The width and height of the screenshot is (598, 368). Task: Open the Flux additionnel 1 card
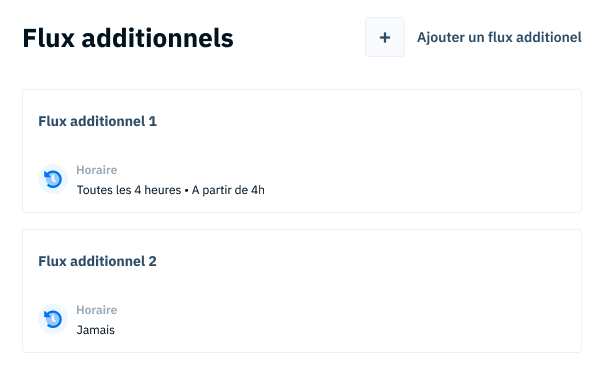click(x=302, y=151)
